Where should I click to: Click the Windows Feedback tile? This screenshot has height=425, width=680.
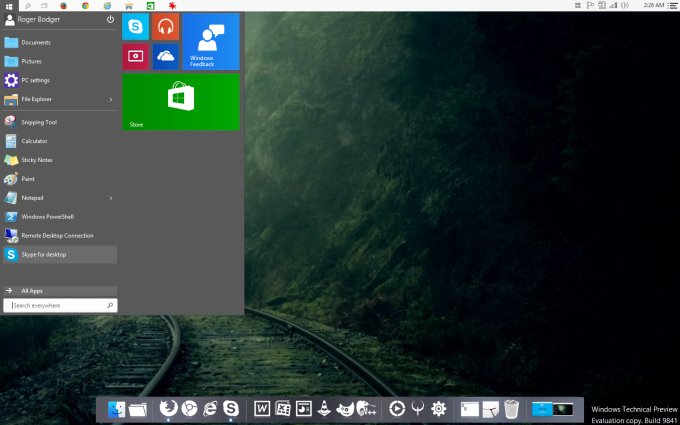click(x=210, y=41)
